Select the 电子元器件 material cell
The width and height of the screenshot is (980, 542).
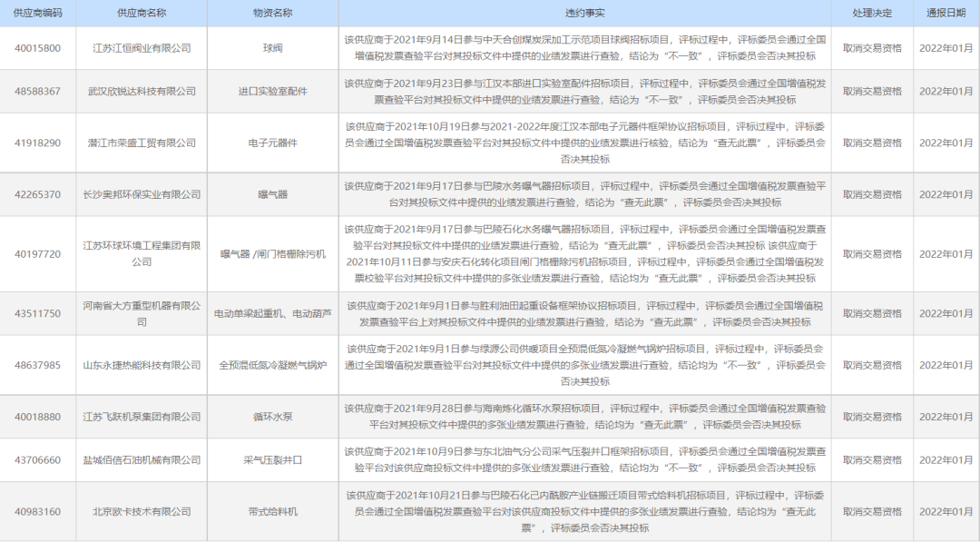(272, 143)
